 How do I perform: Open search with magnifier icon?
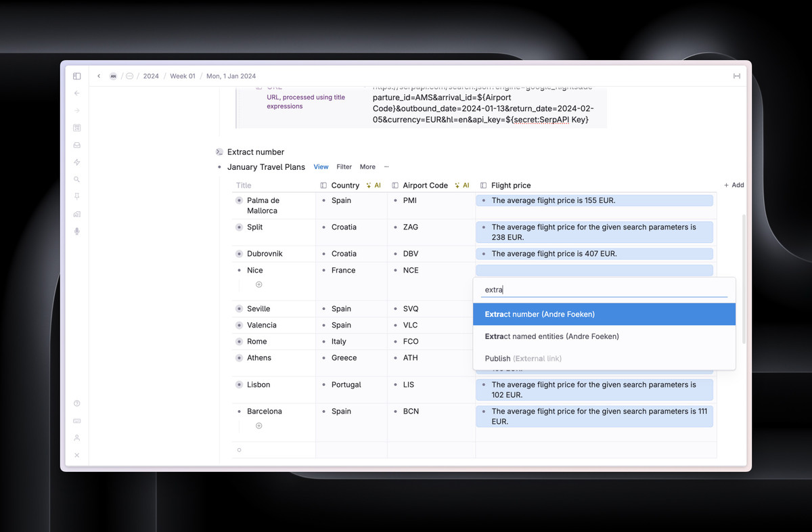click(77, 179)
